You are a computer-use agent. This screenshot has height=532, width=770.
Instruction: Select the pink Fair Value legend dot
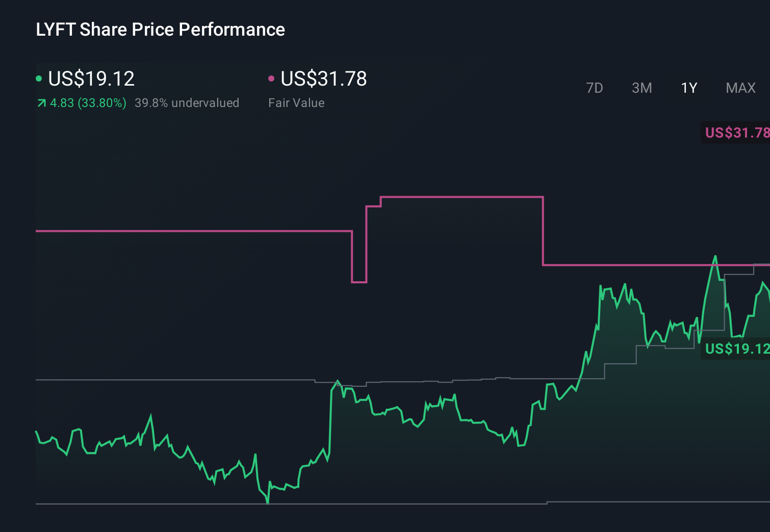(x=272, y=78)
